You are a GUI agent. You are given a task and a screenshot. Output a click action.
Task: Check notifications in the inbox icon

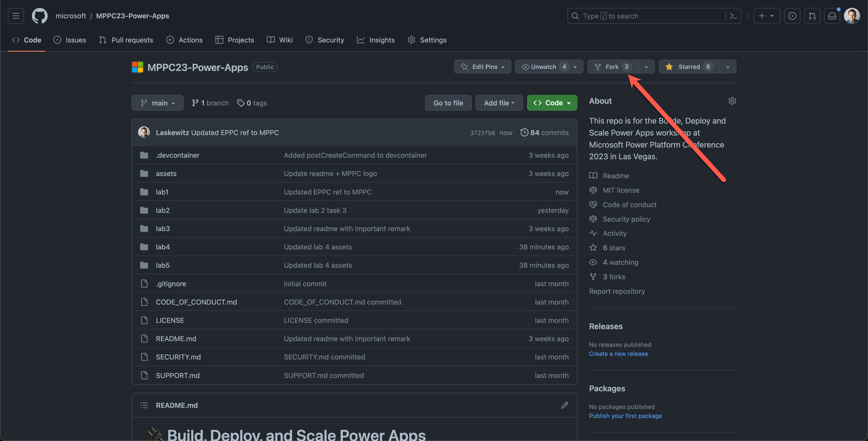pos(832,16)
